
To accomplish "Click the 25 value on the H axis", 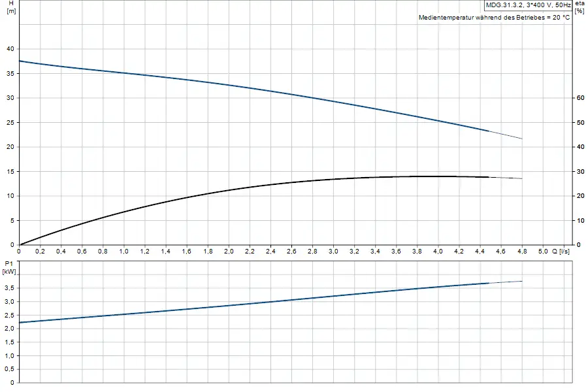I will pyautogui.click(x=10, y=122).
